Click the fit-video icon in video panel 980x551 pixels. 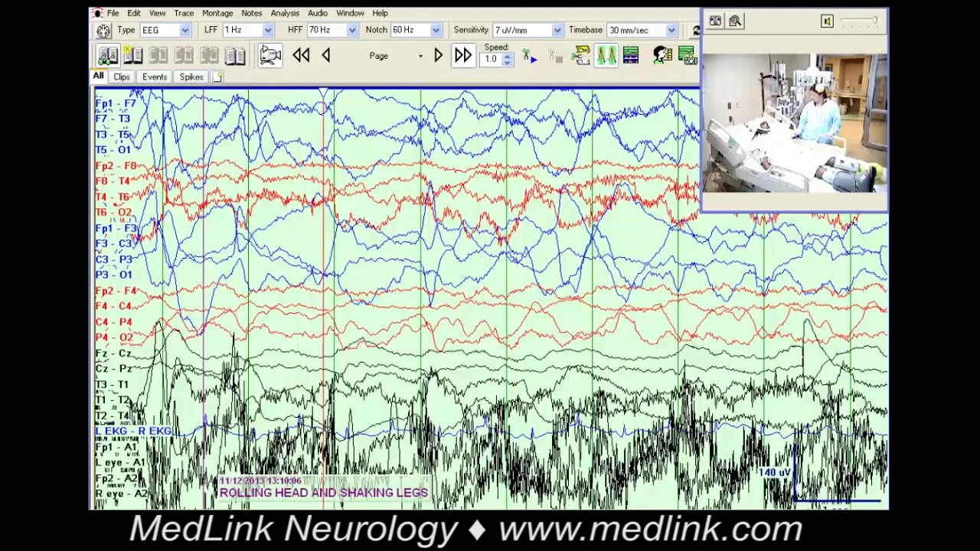(715, 21)
